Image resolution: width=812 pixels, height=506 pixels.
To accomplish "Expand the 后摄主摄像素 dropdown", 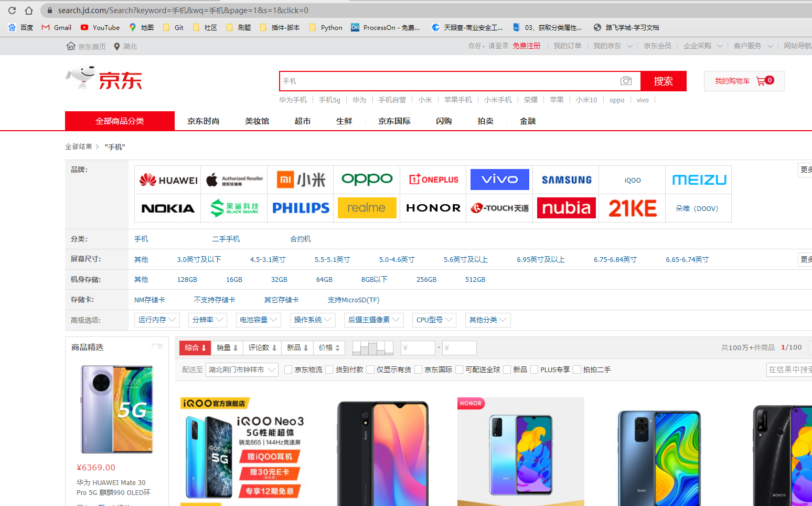I will pos(374,320).
